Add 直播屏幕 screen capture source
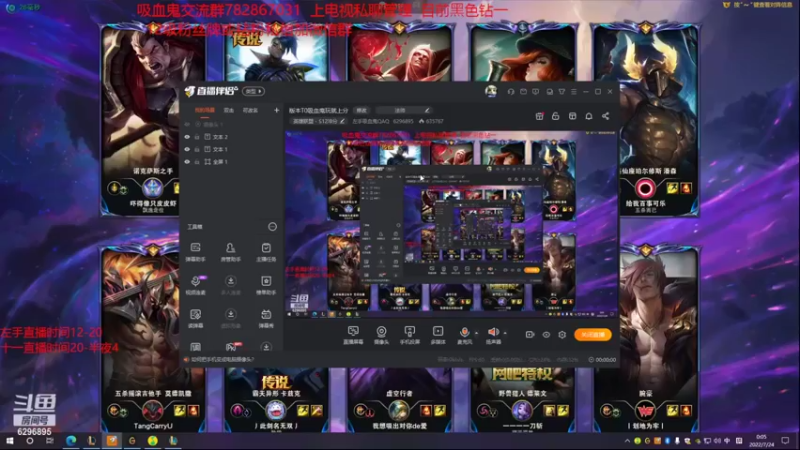Screen dimensions: 800x450 tap(353, 335)
